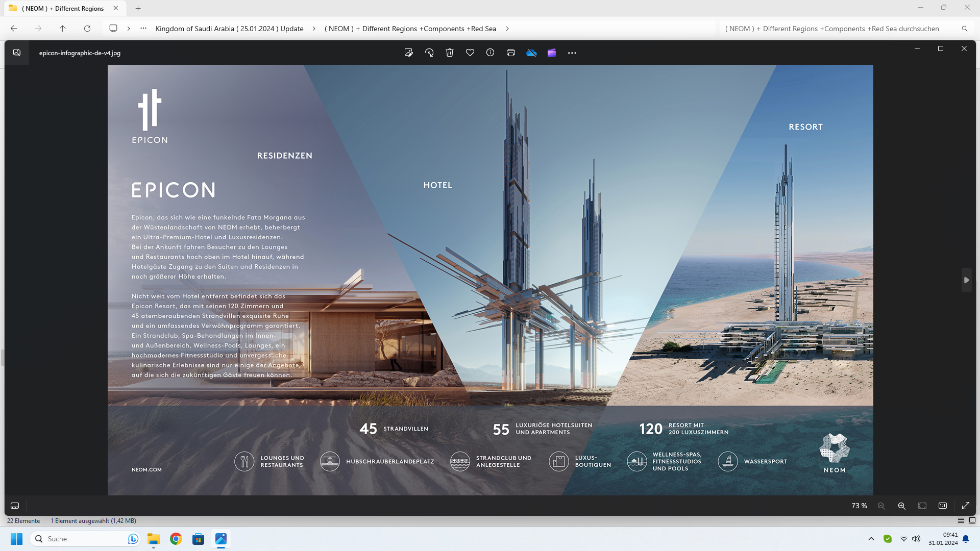This screenshot has width=980, height=551.
Task: Expand chevron after the Red Sea breadcrumb
Action: click(x=507, y=29)
